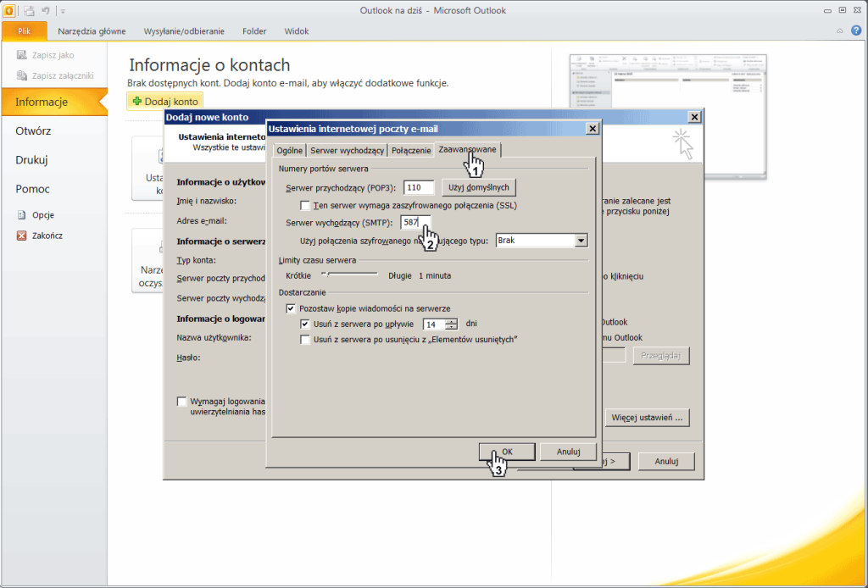
Task: Select the Zaawansowane tab
Action: pos(468,149)
